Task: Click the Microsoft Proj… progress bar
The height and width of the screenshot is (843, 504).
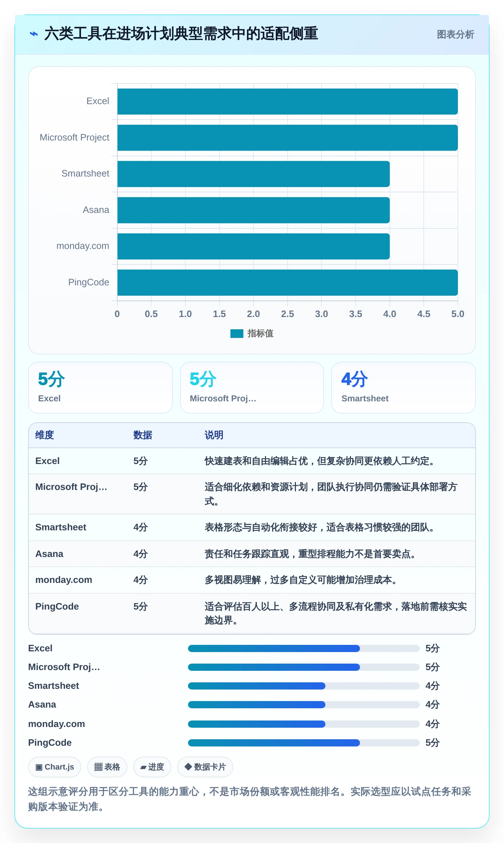Action: [x=304, y=667]
